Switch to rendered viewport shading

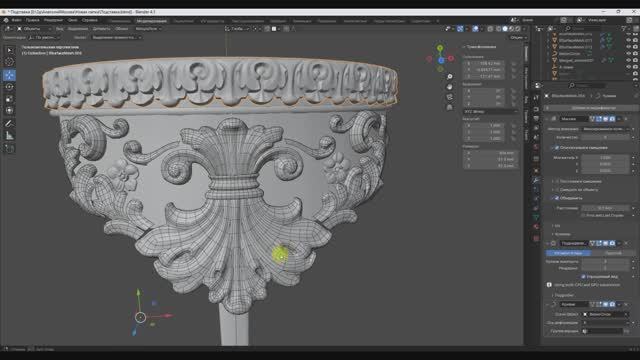pyautogui.click(x=518, y=29)
